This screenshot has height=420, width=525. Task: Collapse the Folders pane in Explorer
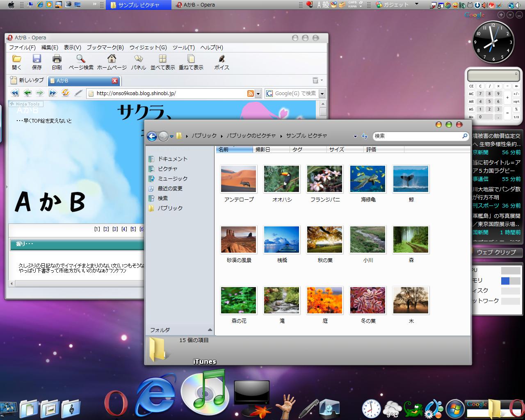[210, 330]
